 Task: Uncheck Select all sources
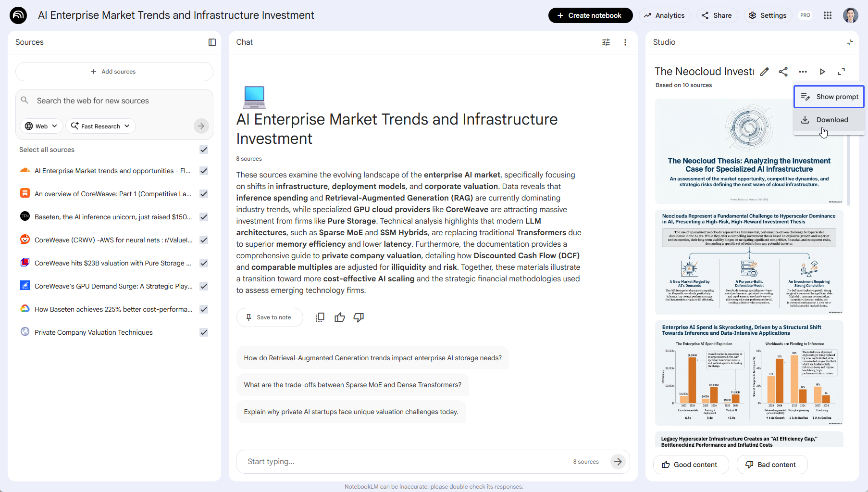pyautogui.click(x=203, y=150)
